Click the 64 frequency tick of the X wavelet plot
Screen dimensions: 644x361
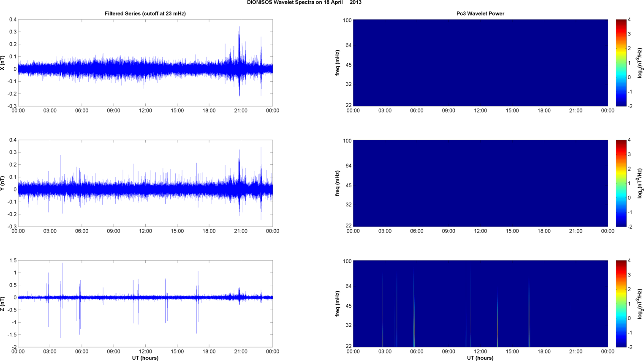click(x=348, y=45)
